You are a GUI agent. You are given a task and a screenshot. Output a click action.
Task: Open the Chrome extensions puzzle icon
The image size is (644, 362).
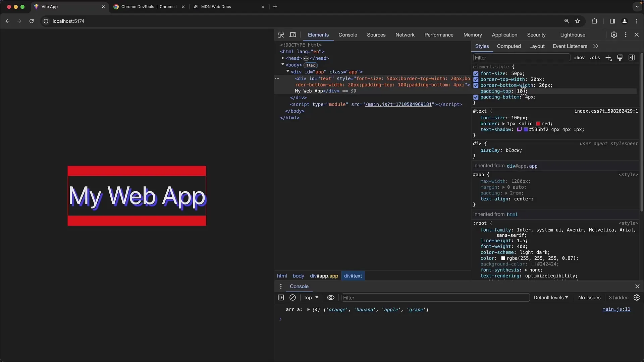pyautogui.click(x=594, y=21)
